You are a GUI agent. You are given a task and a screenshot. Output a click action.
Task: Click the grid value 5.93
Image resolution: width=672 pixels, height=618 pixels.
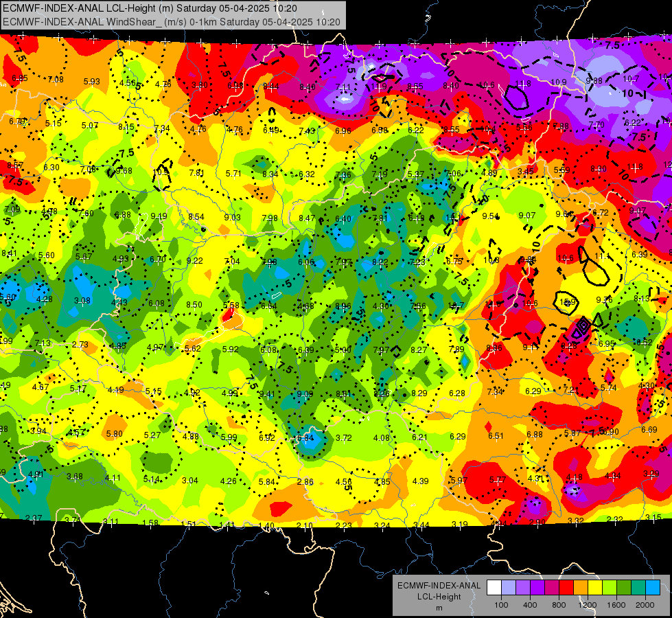tap(92, 81)
